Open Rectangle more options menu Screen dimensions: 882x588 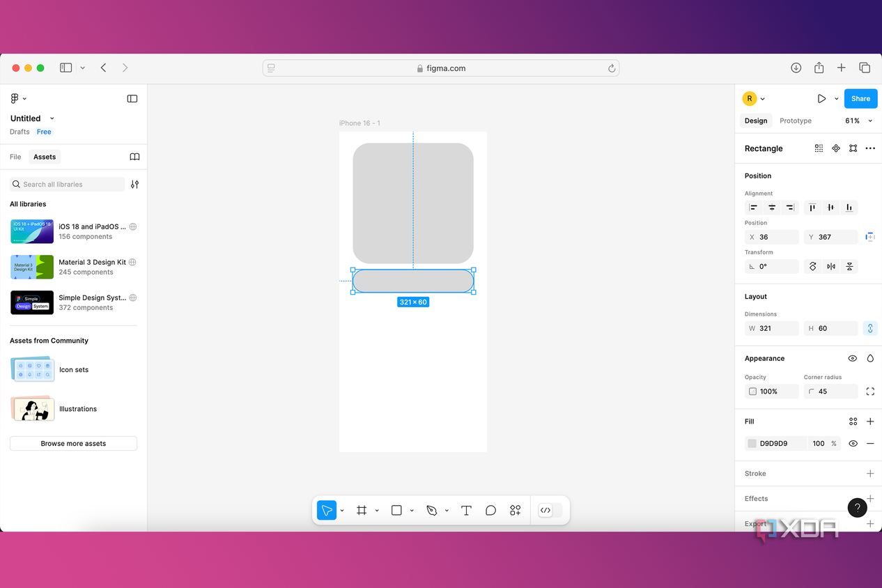coord(870,148)
